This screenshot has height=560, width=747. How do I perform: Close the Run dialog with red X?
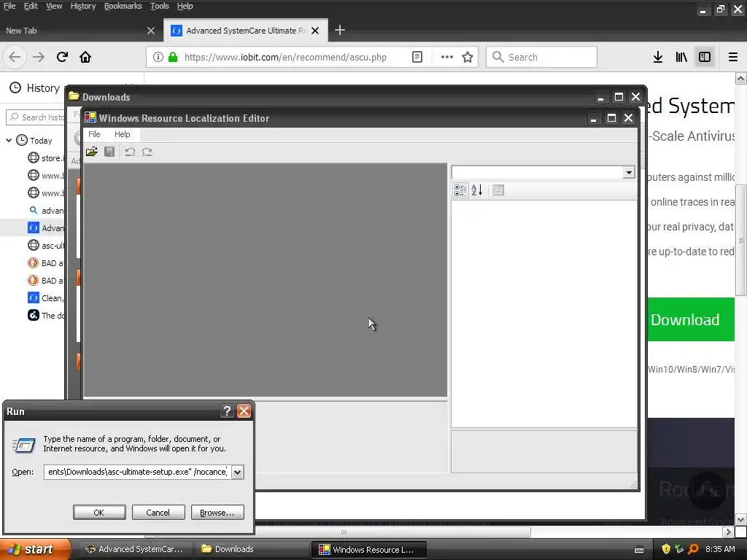click(x=244, y=411)
